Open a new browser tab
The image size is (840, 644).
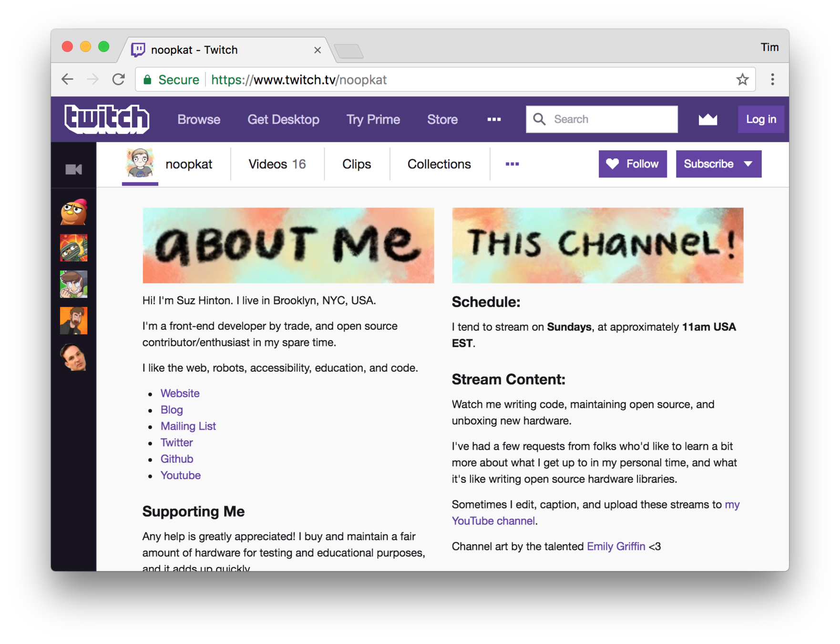tap(349, 51)
